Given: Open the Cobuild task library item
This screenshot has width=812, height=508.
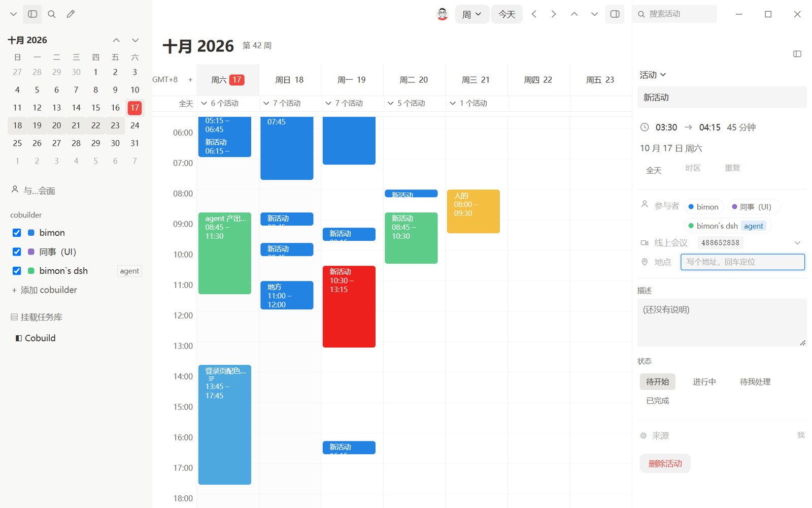Looking at the screenshot, I should point(36,338).
